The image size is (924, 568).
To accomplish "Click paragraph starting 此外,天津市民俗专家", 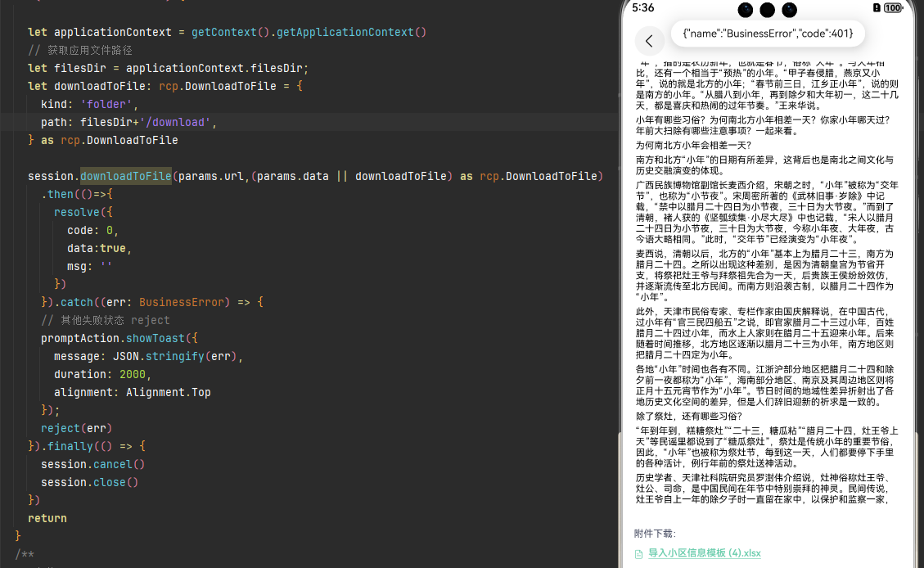I will 765,333.
